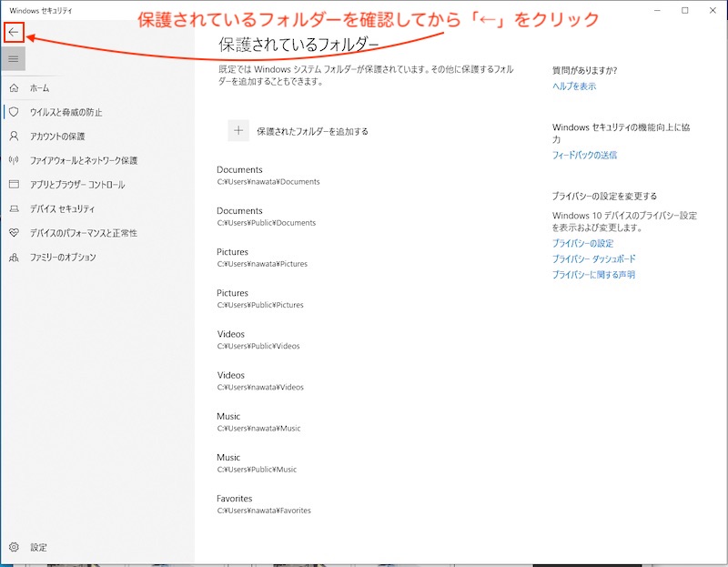
Task: Open デバイス セキュリティ section
Action: click(x=62, y=208)
